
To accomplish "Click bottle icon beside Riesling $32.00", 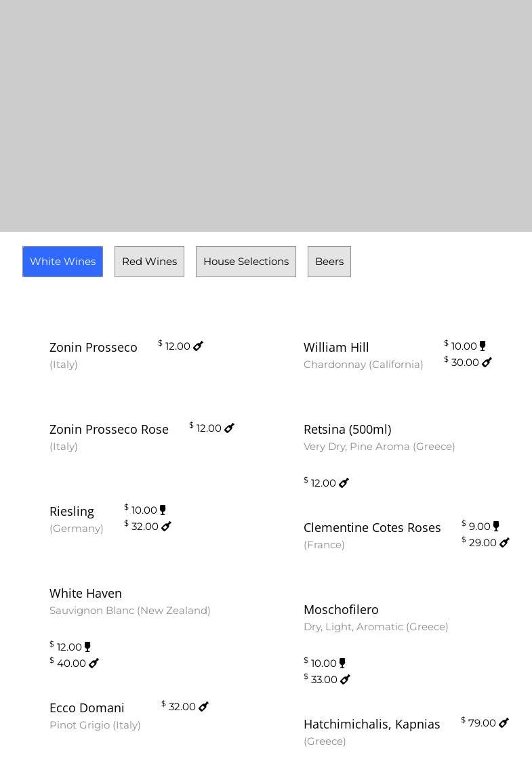I will 167,527.
